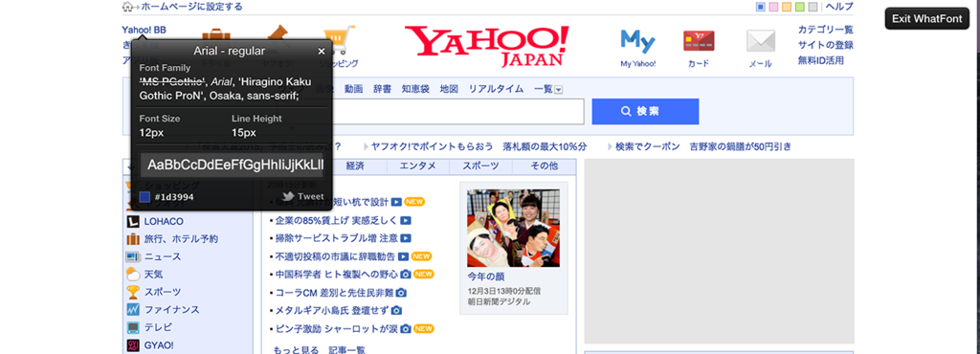Click camera icon beside コーラCM headline
980x354 pixels.
pos(401,292)
